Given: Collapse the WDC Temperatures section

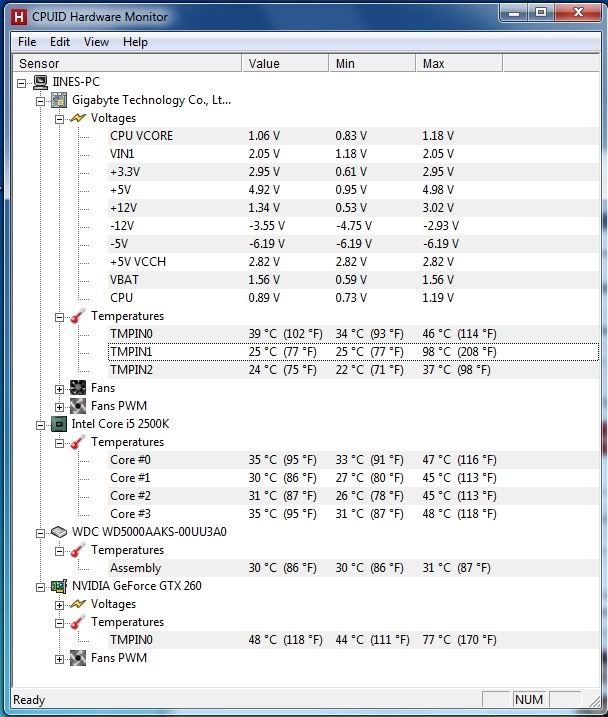Looking at the screenshot, I should [59, 551].
